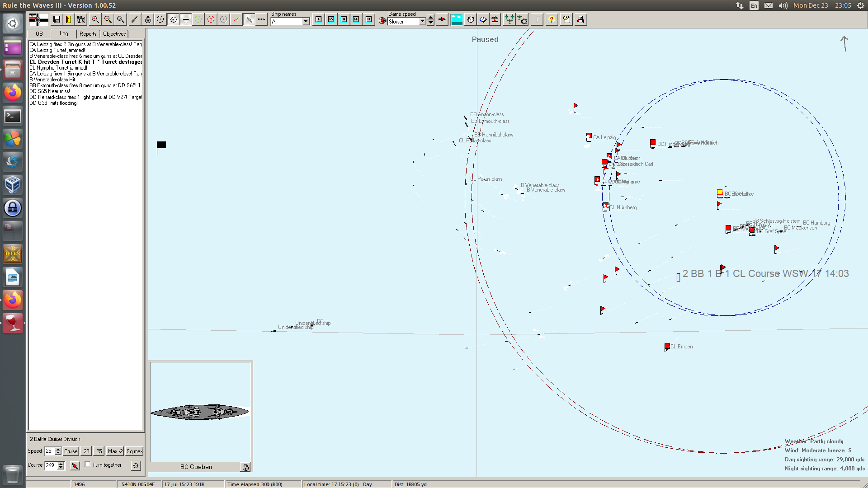Open the Game speed dropdown

pyautogui.click(x=422, y=22)
